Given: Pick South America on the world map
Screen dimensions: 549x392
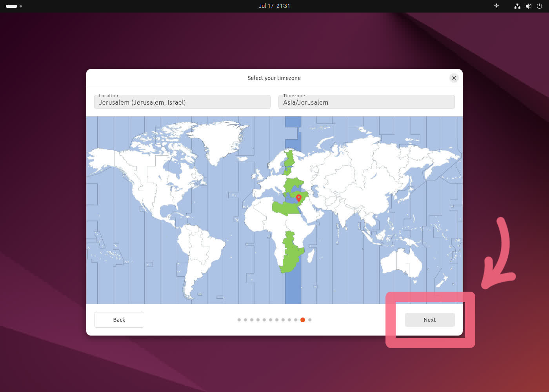Looking at the screenshot, I should tap(200, 251).
